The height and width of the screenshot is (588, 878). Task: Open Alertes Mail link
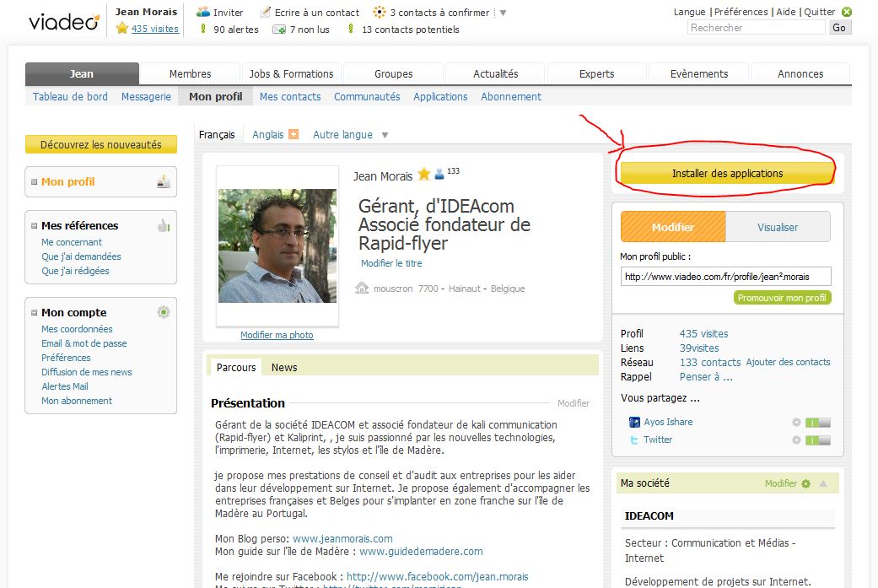(65, 386)
